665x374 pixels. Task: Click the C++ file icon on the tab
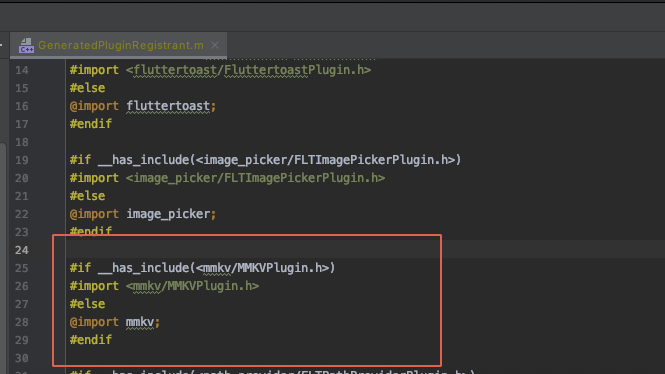tap(26, 46)
